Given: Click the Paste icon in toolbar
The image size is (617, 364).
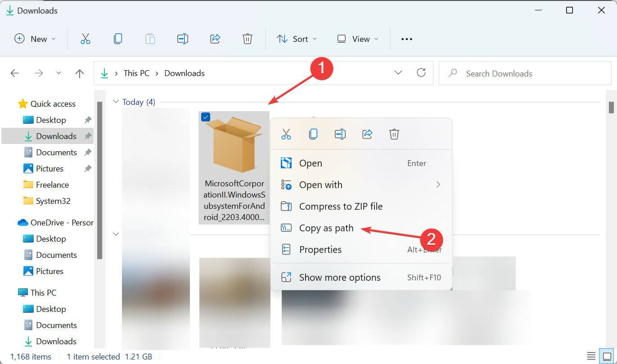Looking at the screenshot, I should pos(150,39).
